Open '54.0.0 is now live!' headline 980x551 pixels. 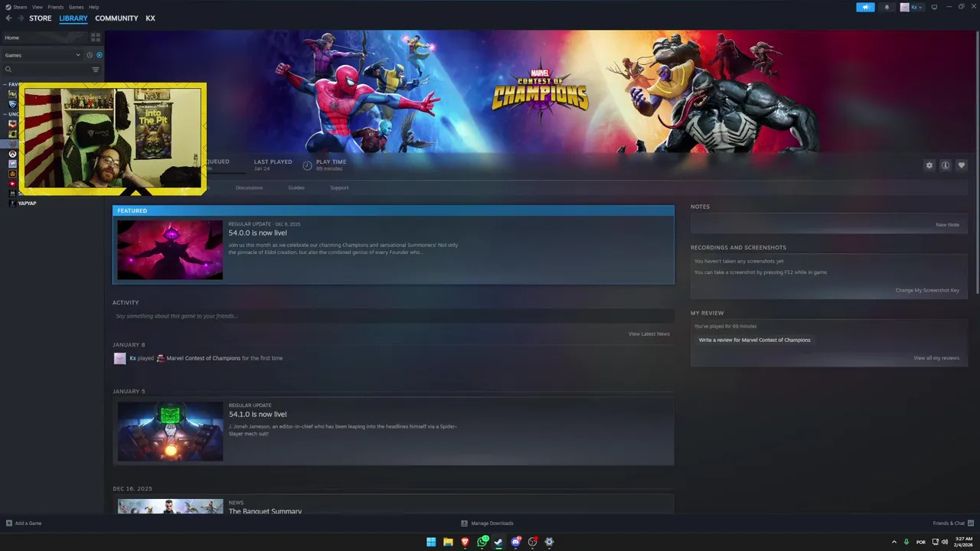pos(257,233)
